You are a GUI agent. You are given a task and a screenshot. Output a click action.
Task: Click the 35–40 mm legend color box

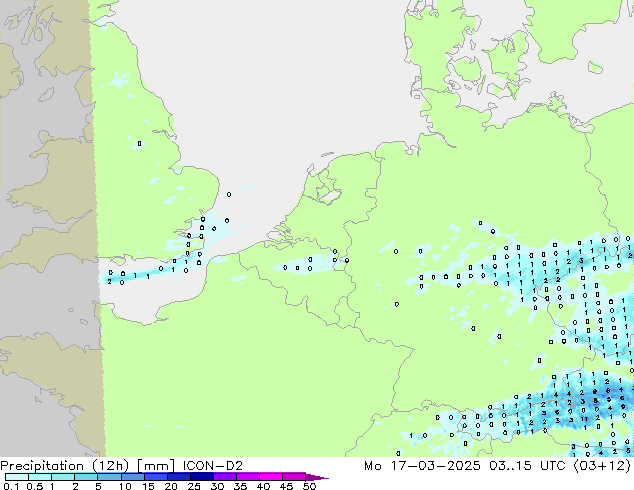tap(247, 477)
